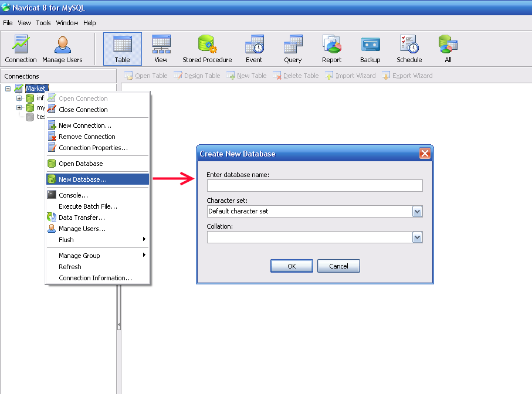Select the Event toolbar icon
The width and height of the screenshot is (532, 394).
pyautogui.click(x=254, y=49)
